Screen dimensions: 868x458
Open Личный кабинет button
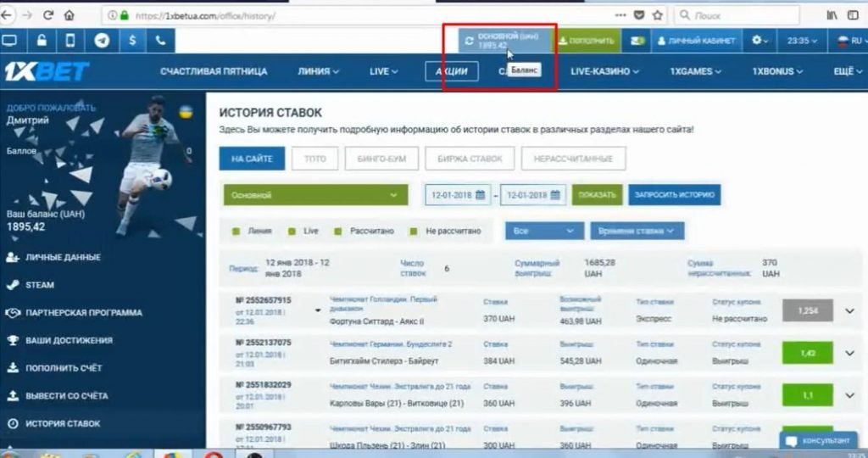(x=697, y=41)
